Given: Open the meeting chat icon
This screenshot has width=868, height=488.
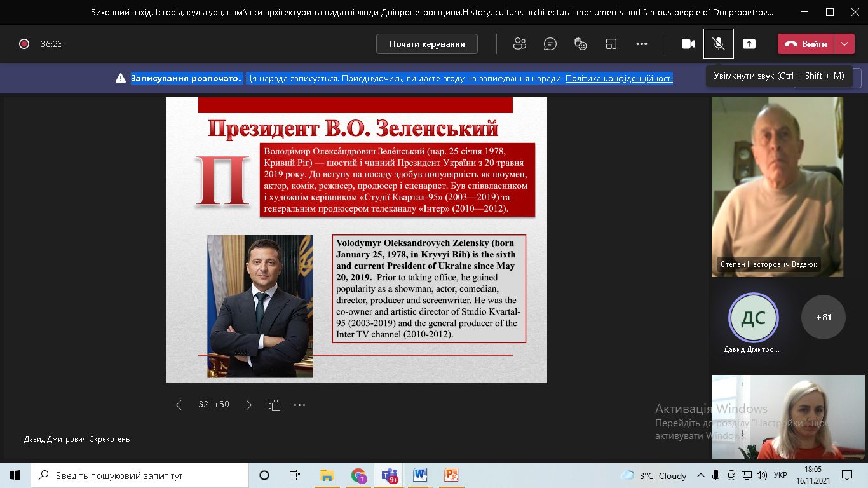Looking at the screenshot, I should tap(550, 44).
